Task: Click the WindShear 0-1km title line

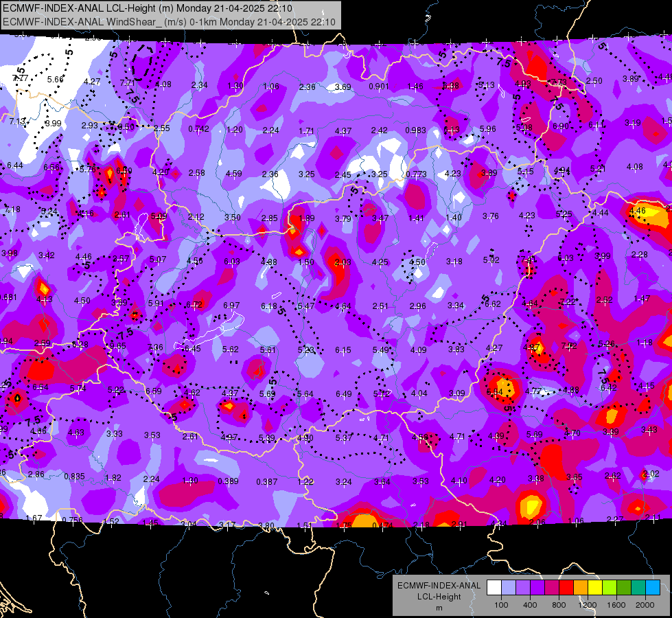Action: tap(169, 22)
